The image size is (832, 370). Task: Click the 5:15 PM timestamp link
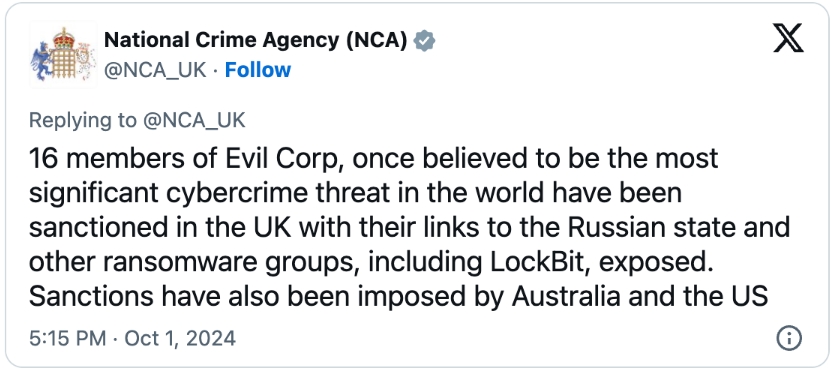[67, 338]
